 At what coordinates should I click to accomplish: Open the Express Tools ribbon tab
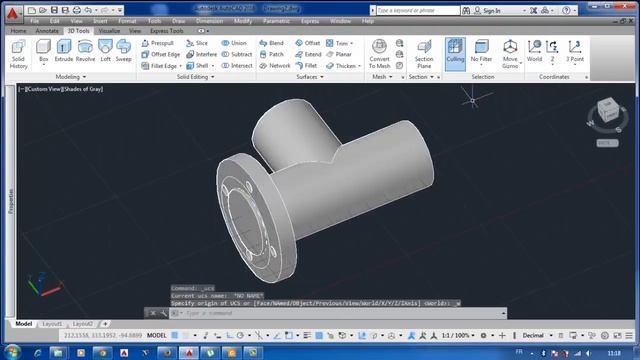(167, 31)
